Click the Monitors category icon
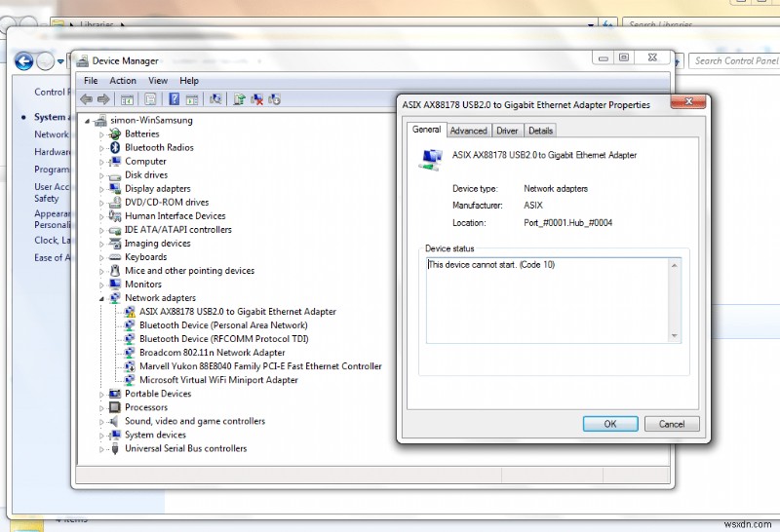 pyautogui.click(x=115, y=284)
